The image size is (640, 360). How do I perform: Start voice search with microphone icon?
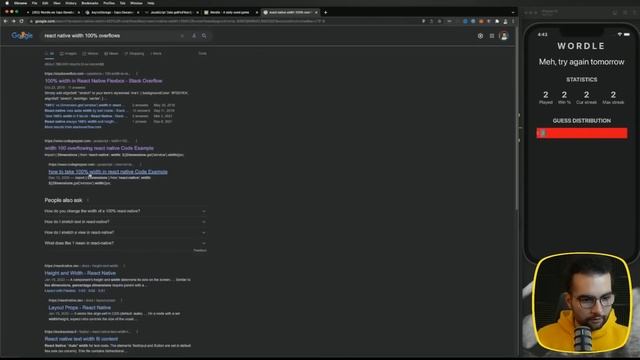(194, 36)
